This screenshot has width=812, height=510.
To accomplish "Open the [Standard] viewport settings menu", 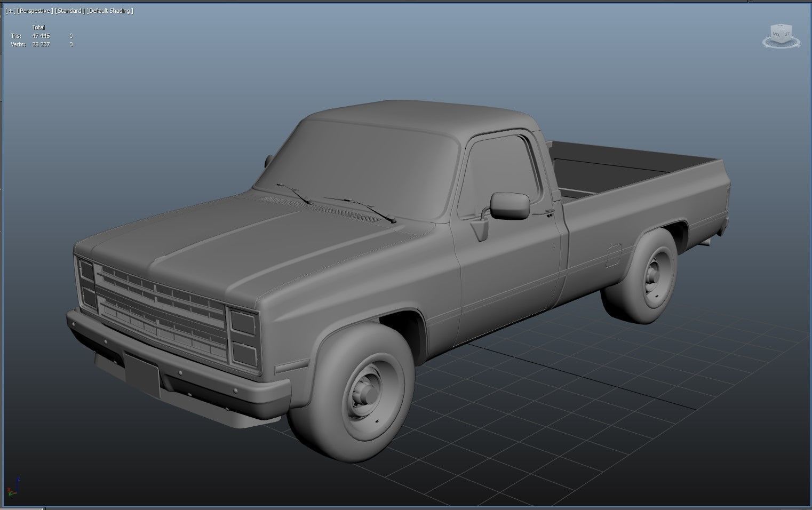I will (x=69, y=11).
